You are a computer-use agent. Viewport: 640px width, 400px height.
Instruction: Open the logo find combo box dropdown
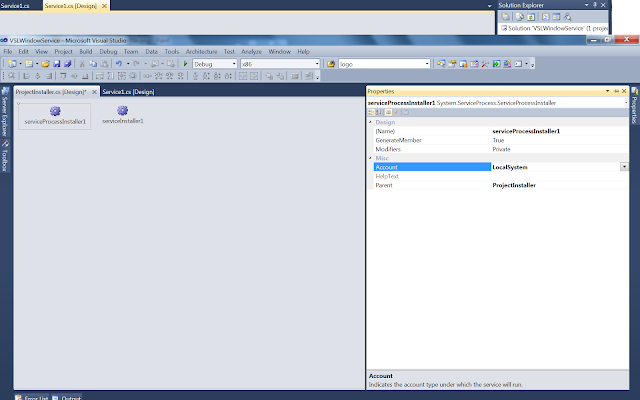point(427,64)
